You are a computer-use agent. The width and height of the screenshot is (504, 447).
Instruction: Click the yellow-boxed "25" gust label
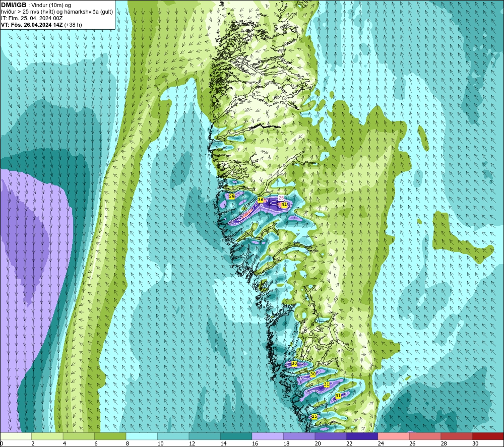(314, 416)
